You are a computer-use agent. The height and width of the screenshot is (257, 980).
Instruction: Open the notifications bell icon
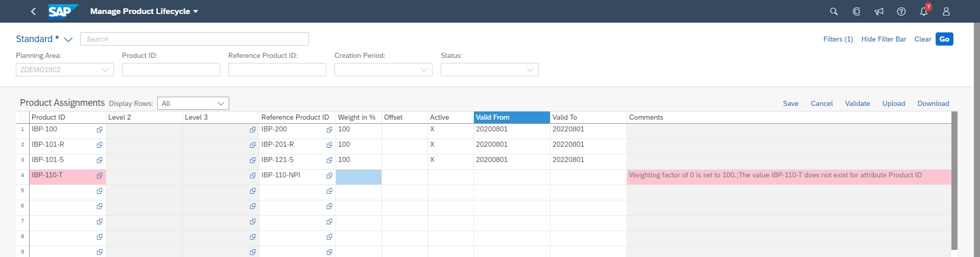pos(924,11)
